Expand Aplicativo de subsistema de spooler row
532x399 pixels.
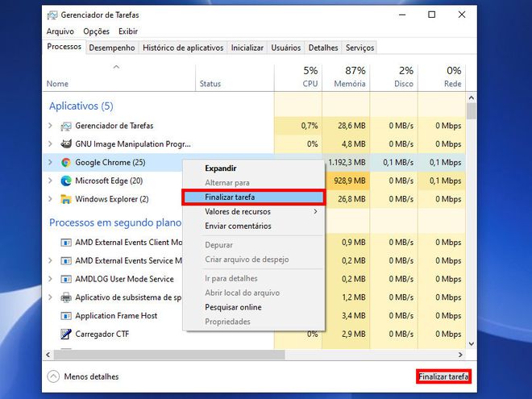tap(50, 297)
